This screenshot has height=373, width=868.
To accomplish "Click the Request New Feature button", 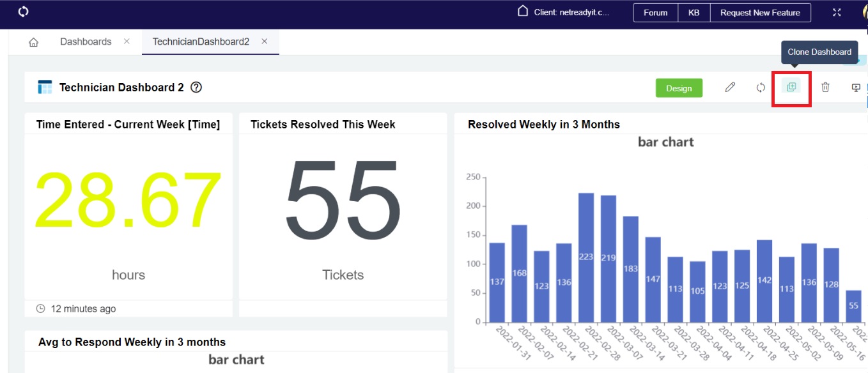I will [x=760, y=13].
